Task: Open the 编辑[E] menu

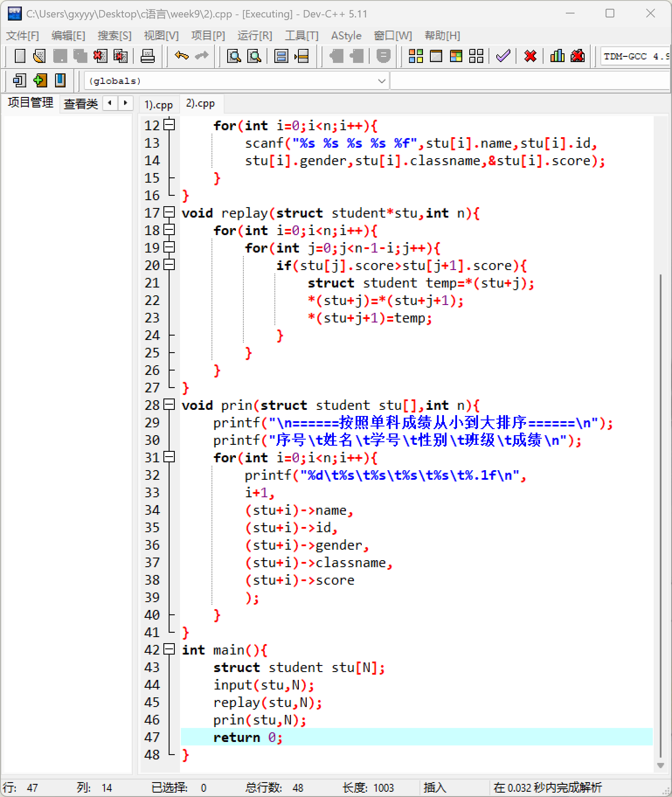Action: 68,35
